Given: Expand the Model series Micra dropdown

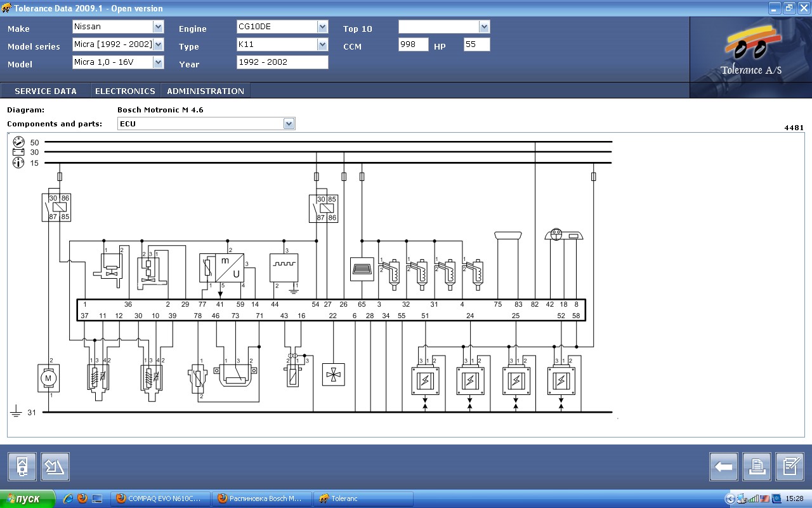Looking at the screenshot, I should coord(158,44).
